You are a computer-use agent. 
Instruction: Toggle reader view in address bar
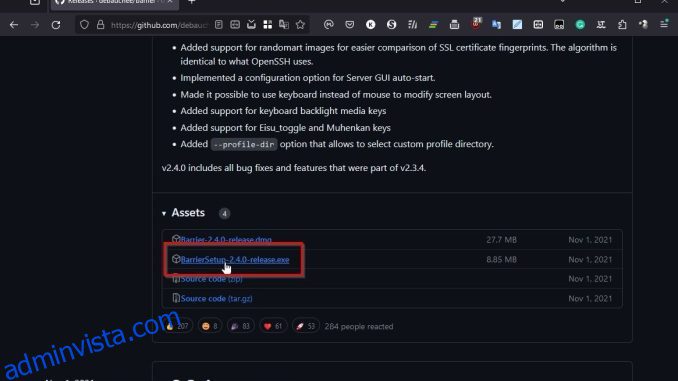tap(218, 25)
